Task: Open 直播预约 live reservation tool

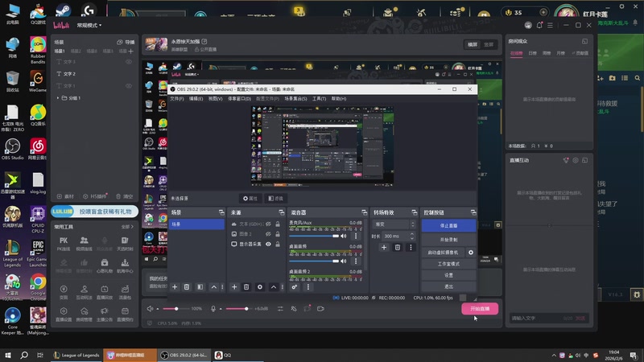Action: [125, 315]
